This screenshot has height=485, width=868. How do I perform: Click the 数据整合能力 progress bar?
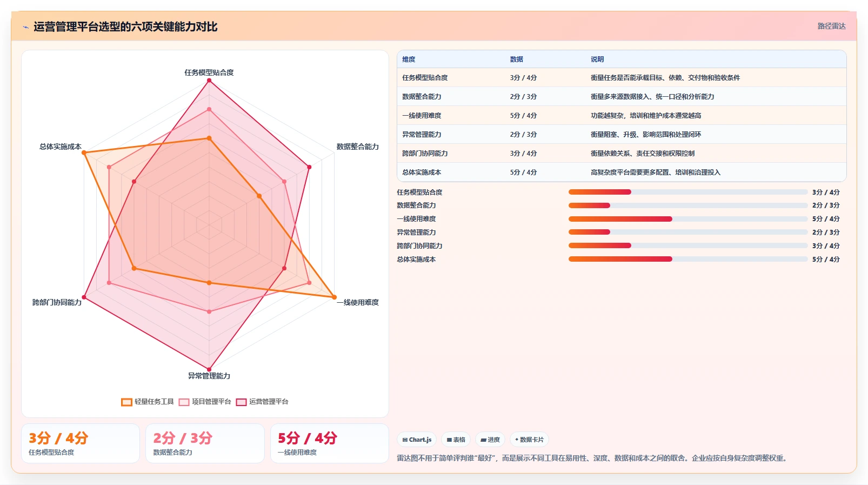(x=688, y=205)
